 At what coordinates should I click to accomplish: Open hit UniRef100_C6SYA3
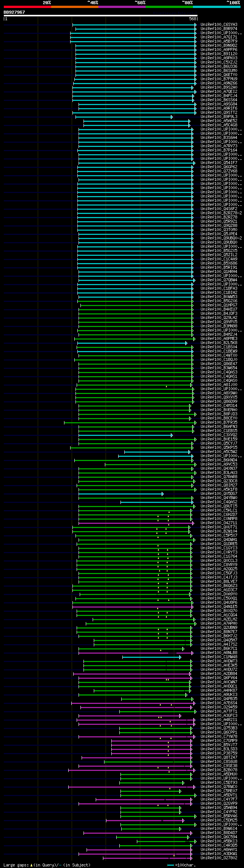click(x=219, y=25)
